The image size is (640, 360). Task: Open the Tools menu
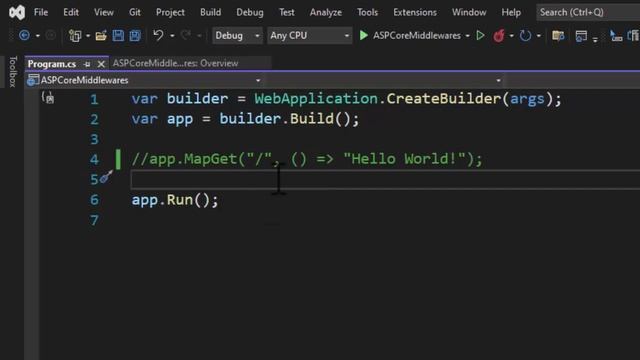click(x=367, y=13)
